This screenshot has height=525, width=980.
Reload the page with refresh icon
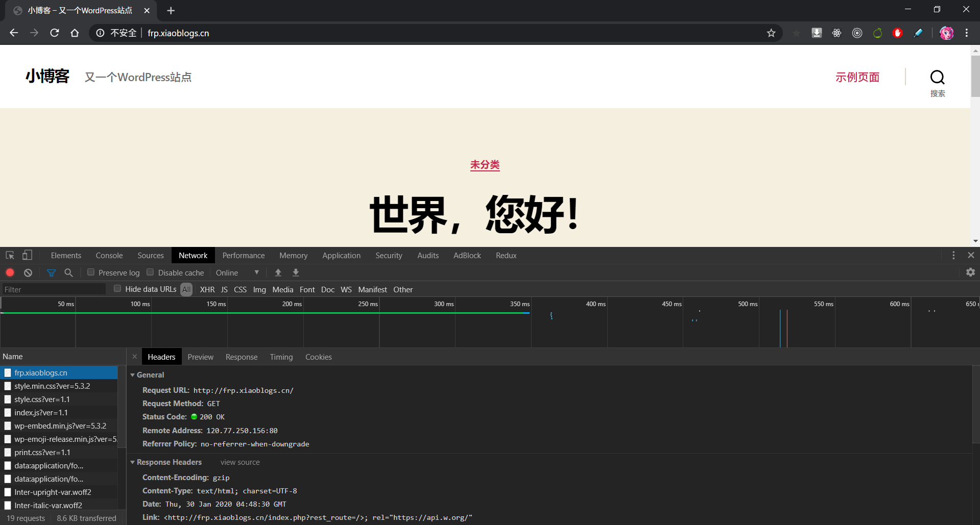[x=55, y=33]
